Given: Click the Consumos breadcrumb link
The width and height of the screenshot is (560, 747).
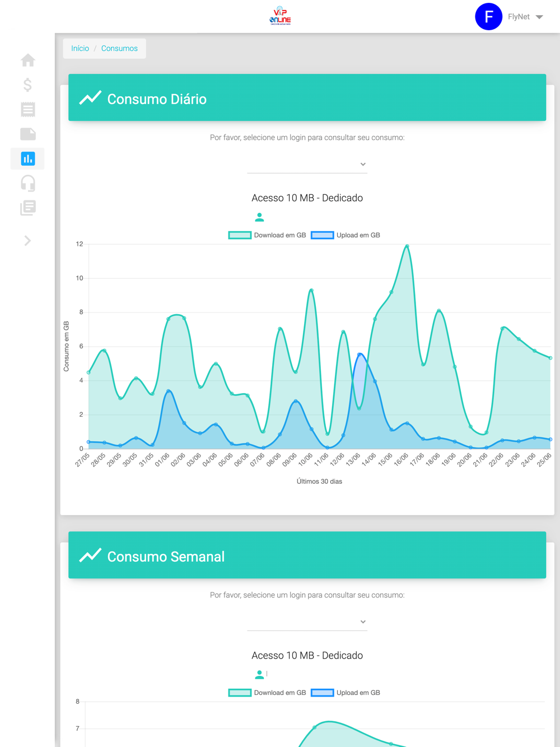Looking at the screenshot, I should [x=119, y=49].
